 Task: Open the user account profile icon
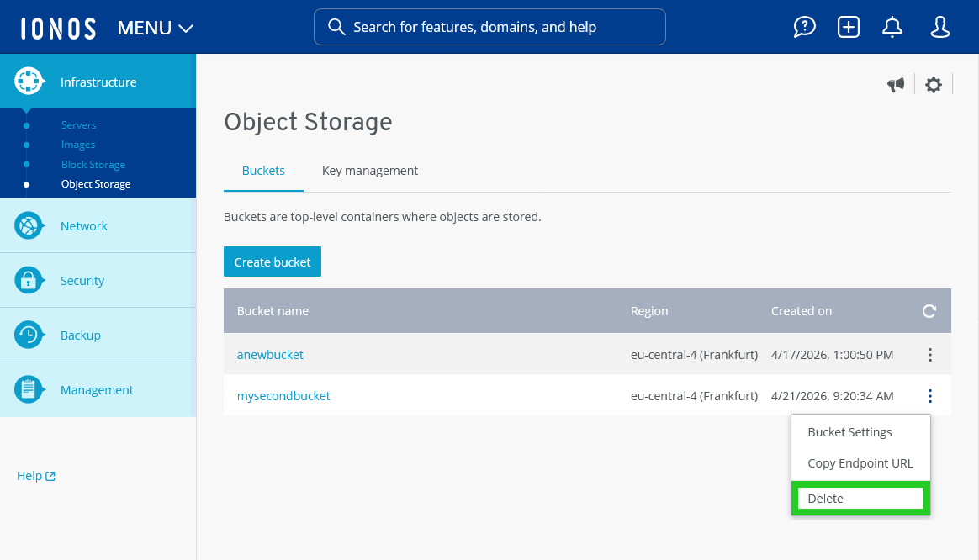(x=939, y=26)
